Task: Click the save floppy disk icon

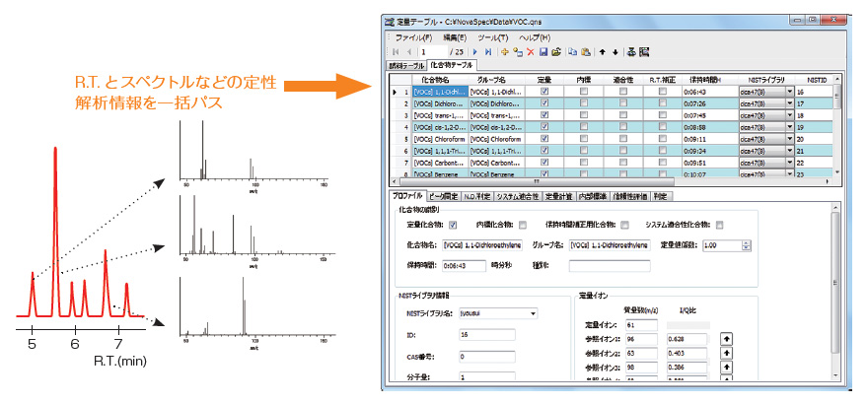Action: 542,50
